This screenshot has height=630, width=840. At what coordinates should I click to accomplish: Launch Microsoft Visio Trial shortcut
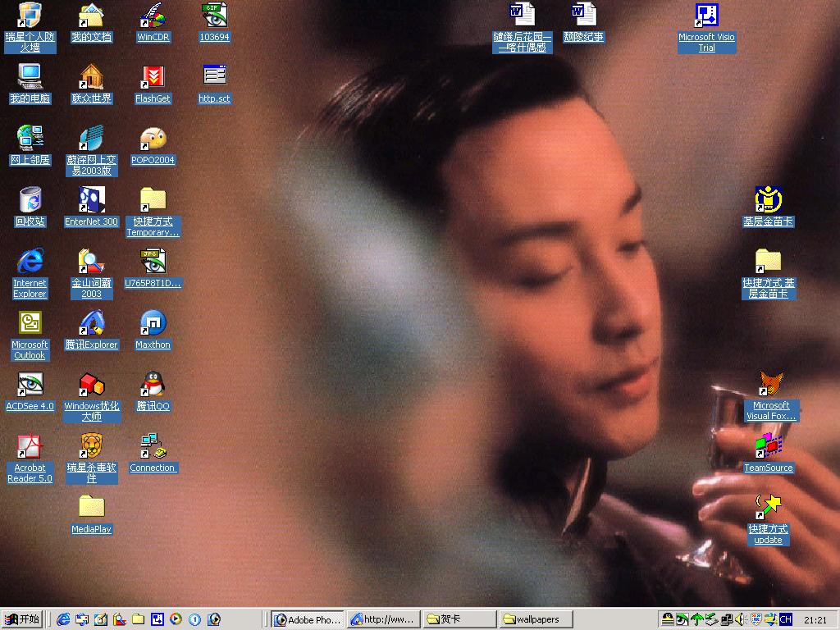[706, 27]
